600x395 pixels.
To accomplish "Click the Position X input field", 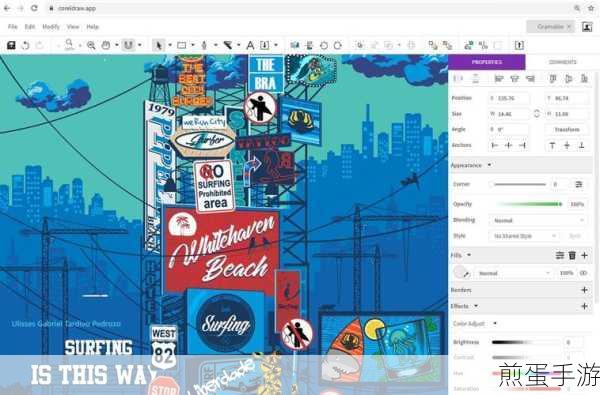I will [509, 98].
